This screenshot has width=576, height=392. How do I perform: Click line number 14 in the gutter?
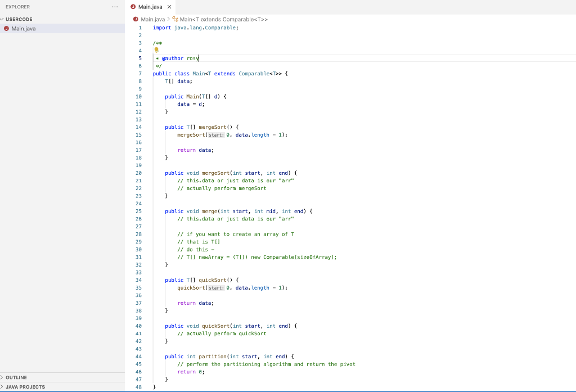pos(139,127)
